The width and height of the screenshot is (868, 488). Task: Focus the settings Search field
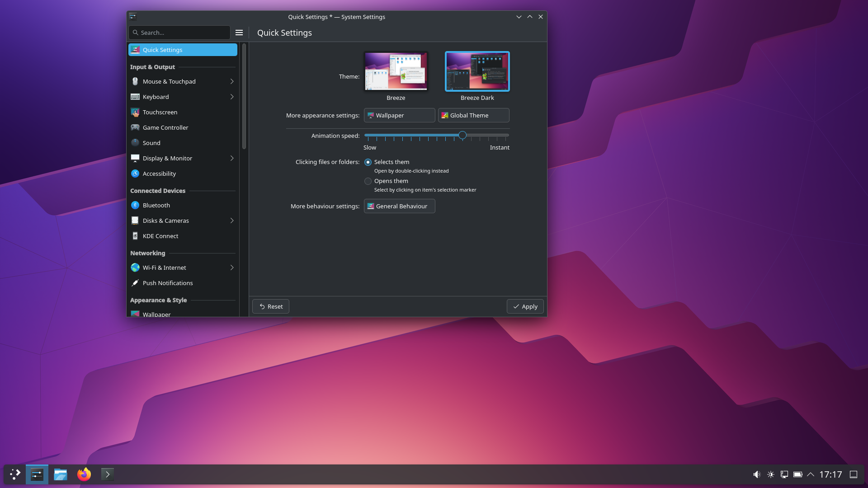(179, 33)
